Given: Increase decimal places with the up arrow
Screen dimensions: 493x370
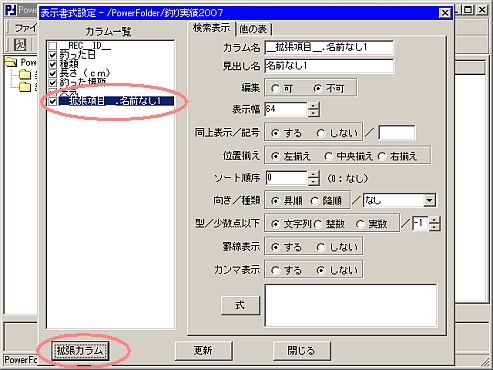Looking at the screenshot, I should (x=434, y=220).
